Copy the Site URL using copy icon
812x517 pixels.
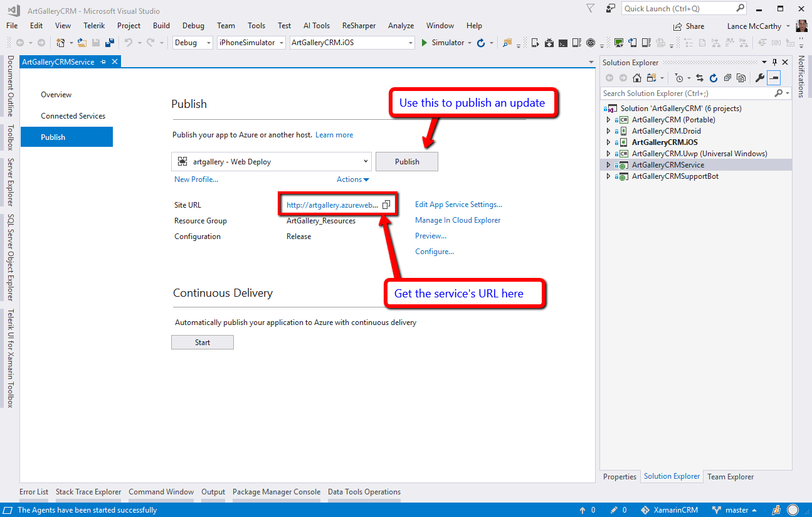pyautogui.click(x=387, y=205)
